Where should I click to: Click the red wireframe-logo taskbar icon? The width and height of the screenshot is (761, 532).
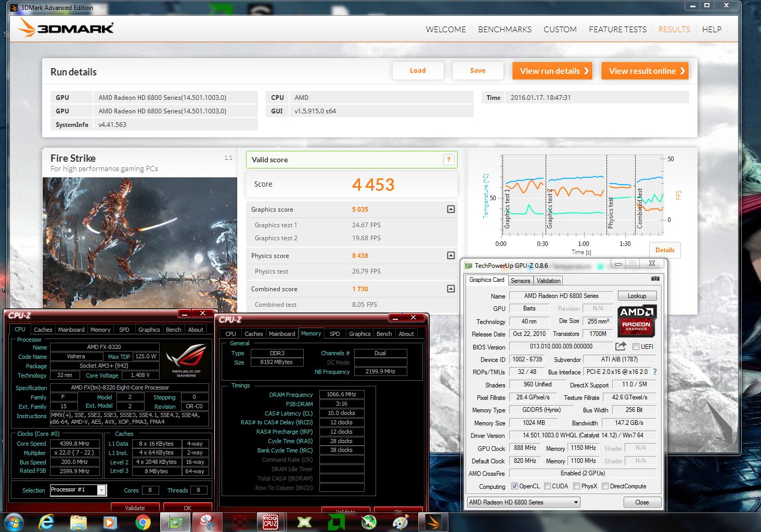[x=239, y=522]
